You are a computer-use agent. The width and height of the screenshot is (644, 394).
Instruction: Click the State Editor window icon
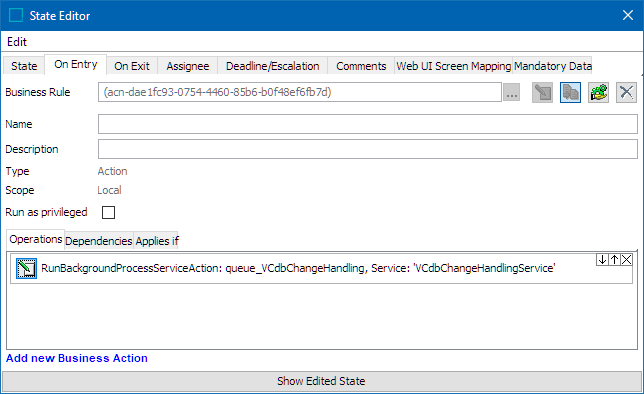click(16, 16)
